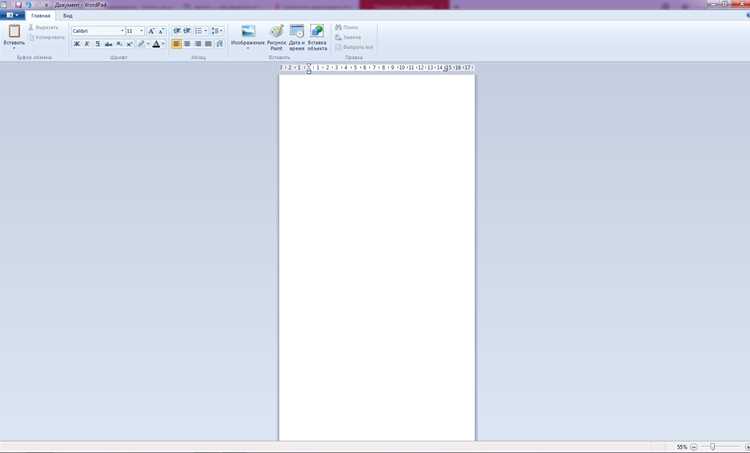
Task: Click the zoom out minus button
Action: coord(694,447)
